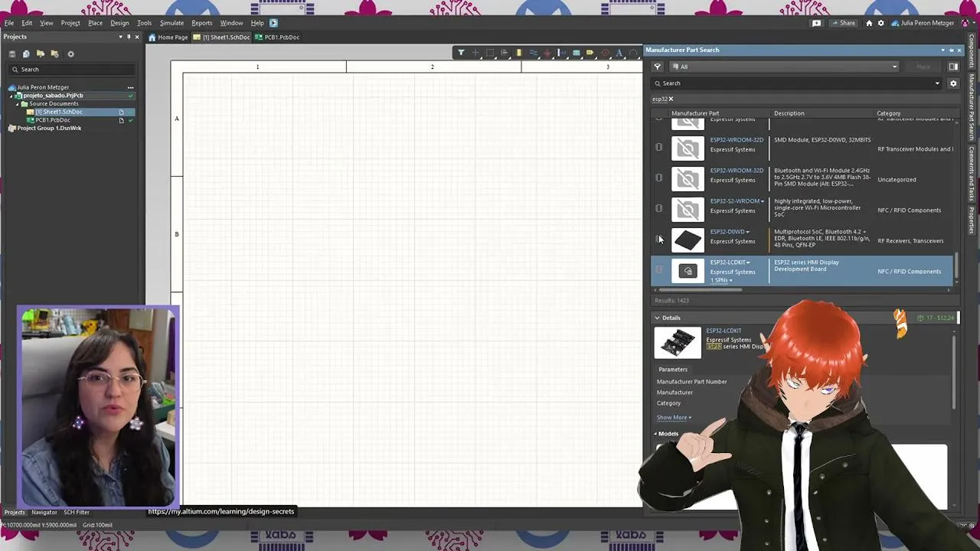Open the comments notification icon
Screen dimensions: 980x551
pos(816,23)
